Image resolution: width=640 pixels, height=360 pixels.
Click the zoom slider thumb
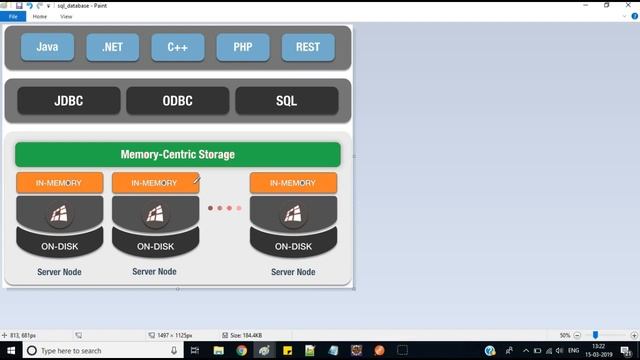596,335
